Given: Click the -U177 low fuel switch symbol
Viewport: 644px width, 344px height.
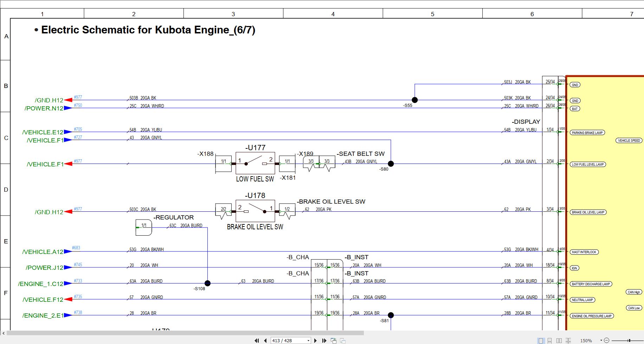Looking at the screenshot, I should coord(255,163).
